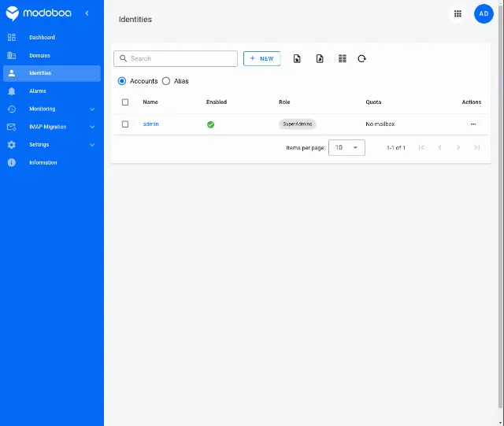Image resolution: width=504 pixels, height=426 pixels.
Task: Click the Modoboa logo
Action: 39,13
